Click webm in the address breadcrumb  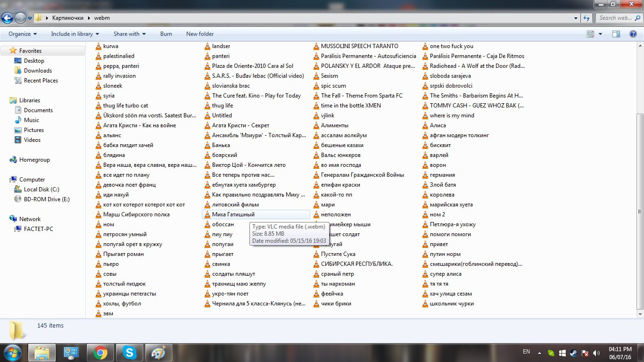tap(101, 18)
